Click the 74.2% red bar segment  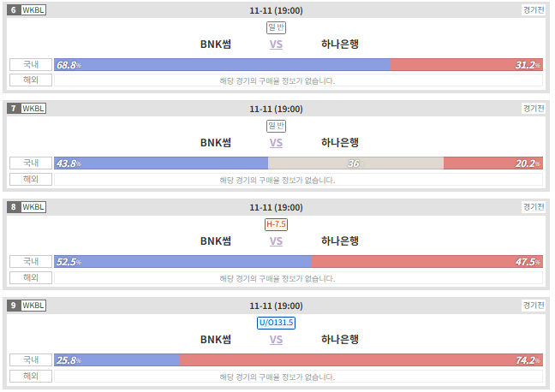361,359
